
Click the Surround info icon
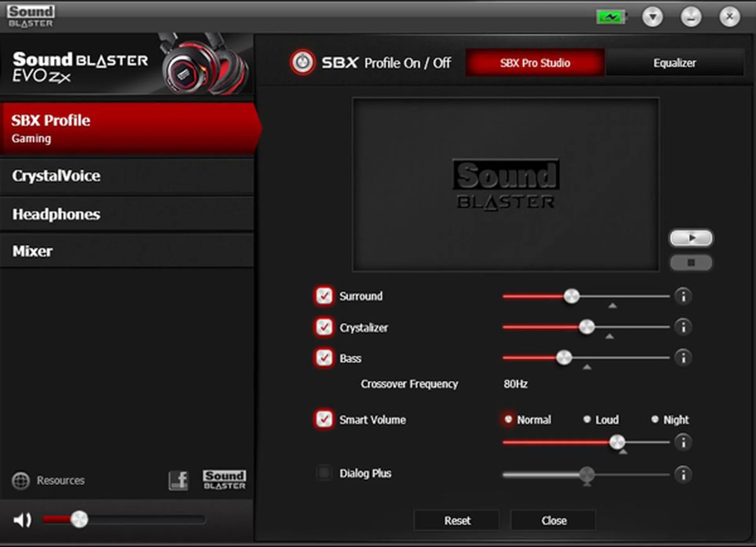pyautogui.click(x=683, y=296)
